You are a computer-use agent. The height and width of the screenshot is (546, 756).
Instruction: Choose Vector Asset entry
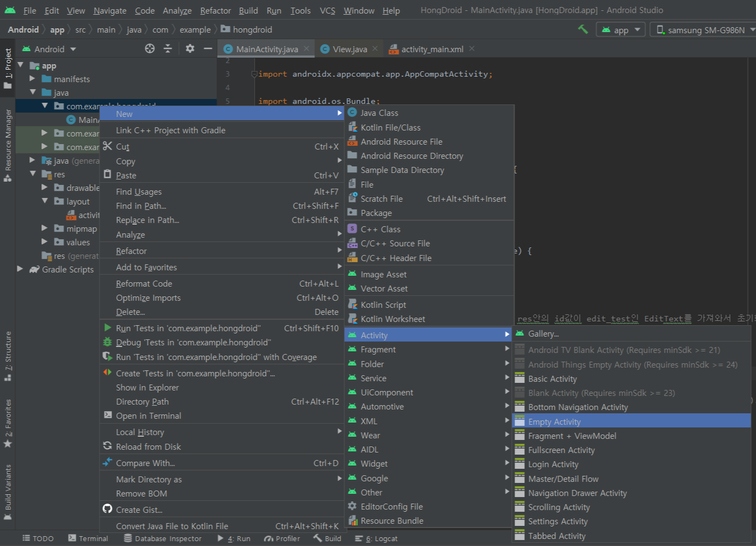[430, 288]
